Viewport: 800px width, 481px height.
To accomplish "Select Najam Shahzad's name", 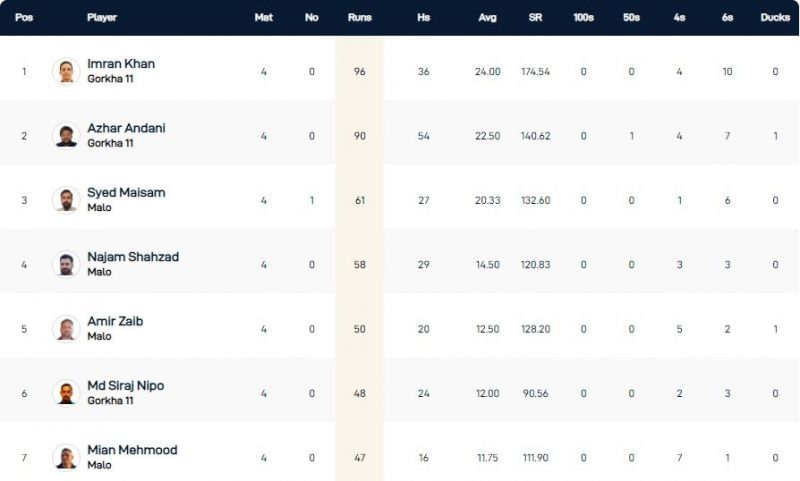I will coord(133,257).
